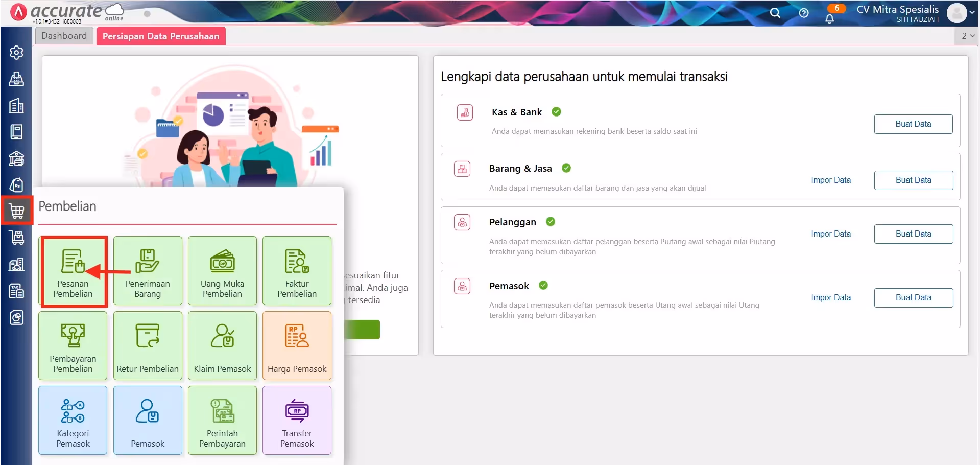Click Impor Data for Barang & Jasa
Viewport: 980px width, 465px height.
point(831,180)
